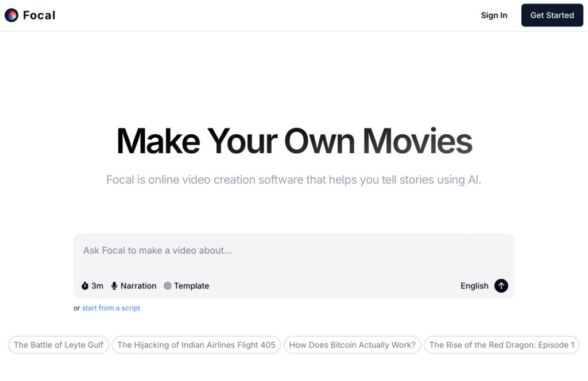Expand the English language dropdown
The height and width of the screenshot is (381, 588).
click(x=474, y=286)
